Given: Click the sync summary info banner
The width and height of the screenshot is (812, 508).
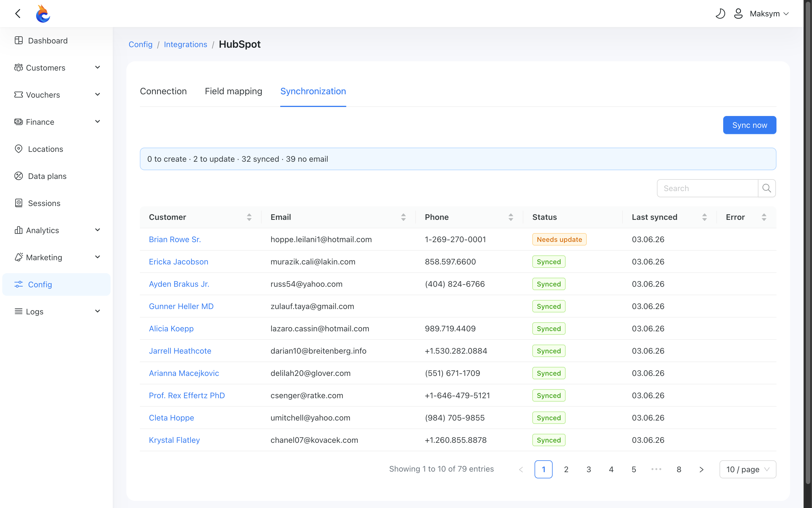Looking at the screenshot, I should [458, 159].
